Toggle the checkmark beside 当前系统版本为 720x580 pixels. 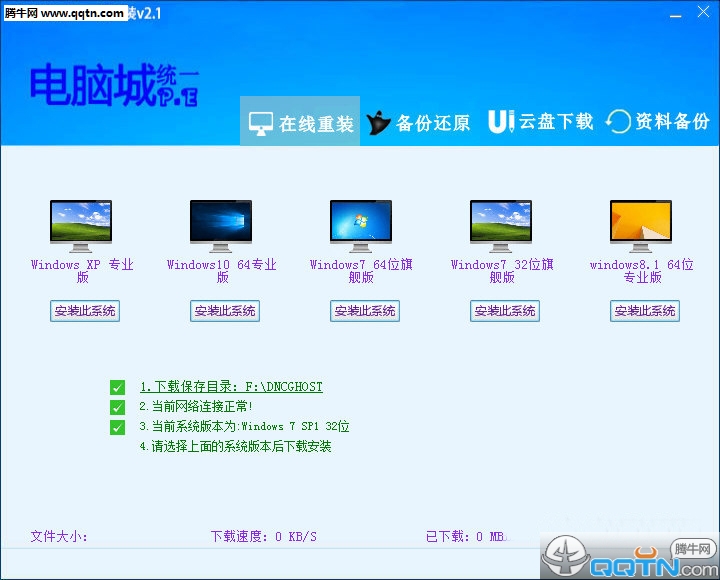pyautogui.click(x=118, y=427)
